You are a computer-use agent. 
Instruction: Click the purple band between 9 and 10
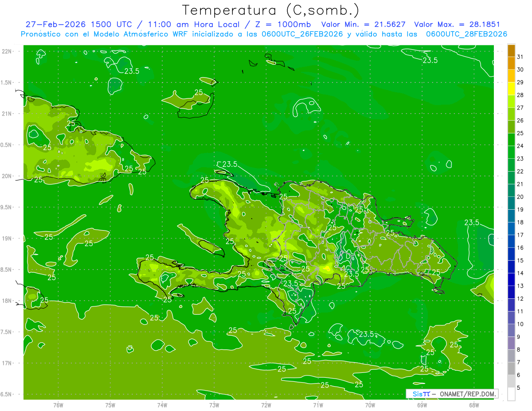pos(511,330)
